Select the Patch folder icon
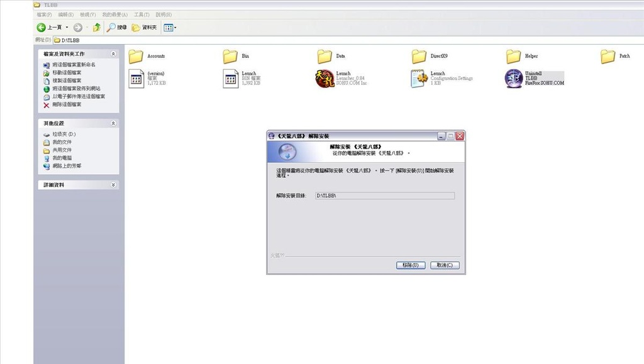Viewport: 644px width, 364px height. pyautogui.click(x=608, y=56)
